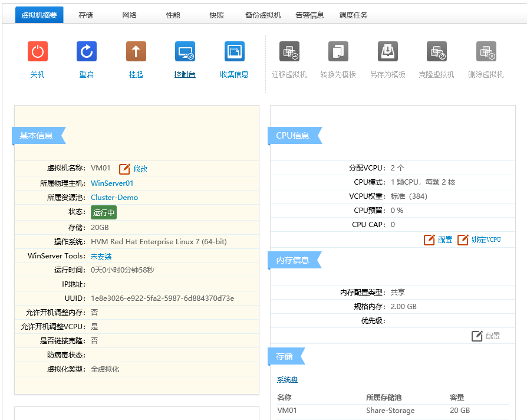Image resolution: width=527 pixels, height=420 pixels.
Task: Click the 共享 memory type value
Action: 398,293
